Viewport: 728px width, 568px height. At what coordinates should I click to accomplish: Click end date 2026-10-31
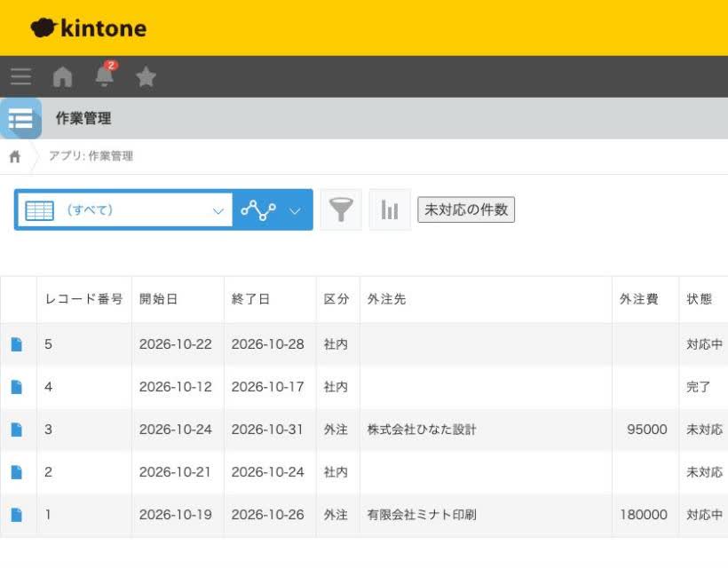pyautogui.click(x=267, y=430)
